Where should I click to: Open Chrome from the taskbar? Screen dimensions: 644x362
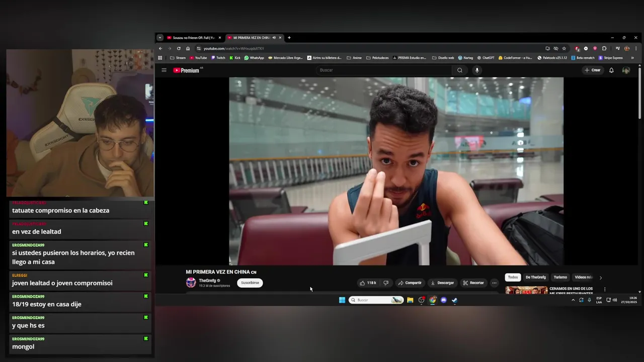pos(433,300)
